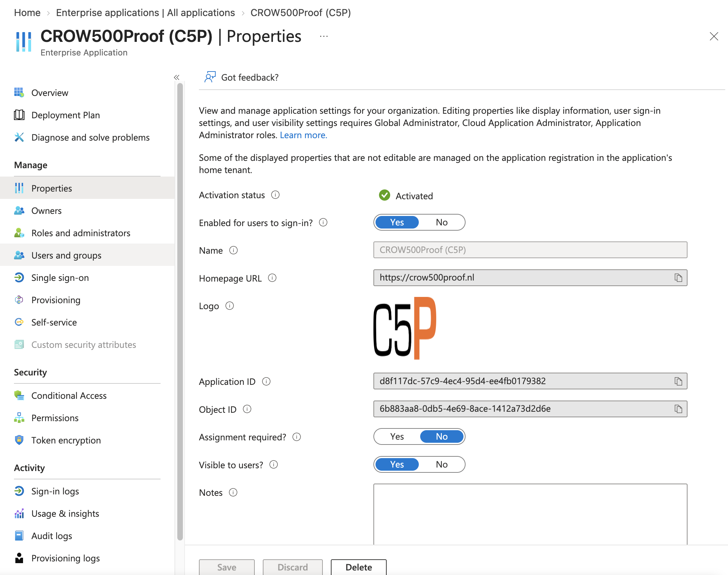728x575 pixels.
Task: Click the Token encryption shield icon
Action: pos(19,440)
